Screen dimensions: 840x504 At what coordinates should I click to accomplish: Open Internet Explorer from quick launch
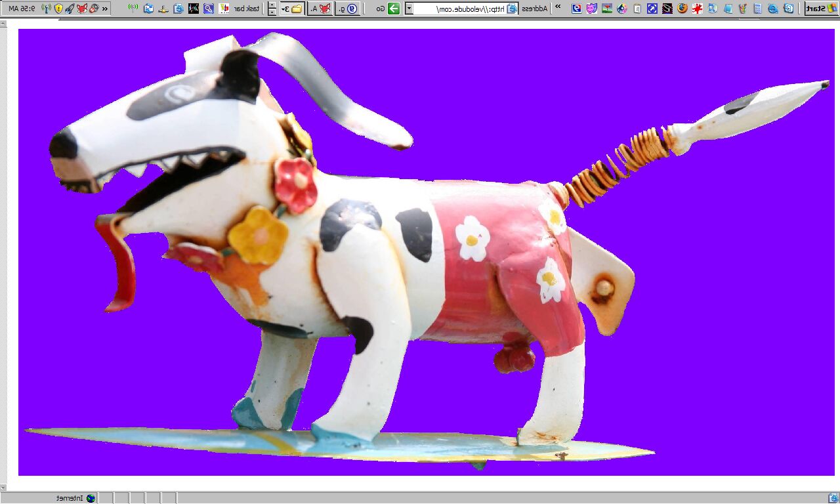point(773,9)
